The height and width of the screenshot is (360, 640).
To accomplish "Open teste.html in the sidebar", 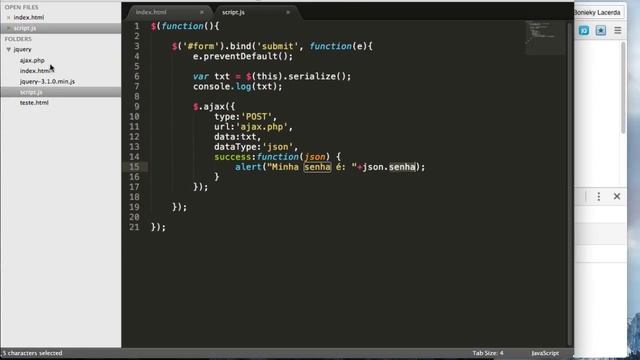I will pyautogui.click(x=34, y=103).
